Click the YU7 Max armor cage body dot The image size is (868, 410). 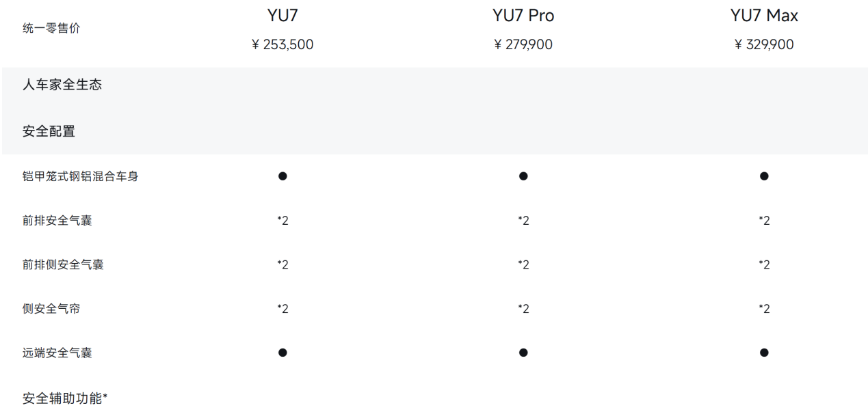click(764, 176)
